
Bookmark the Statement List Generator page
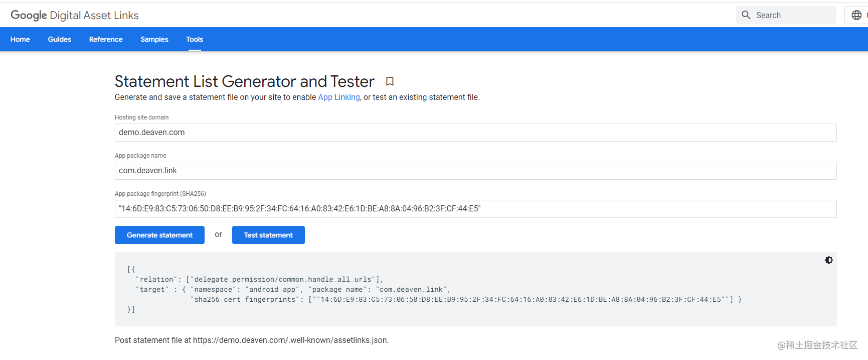[x=390, y=81]
